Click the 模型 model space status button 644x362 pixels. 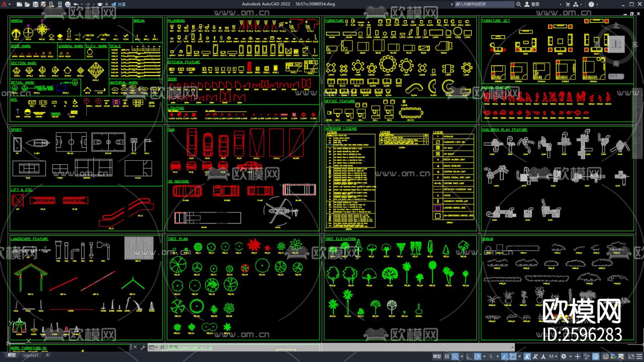click(437, 357)
